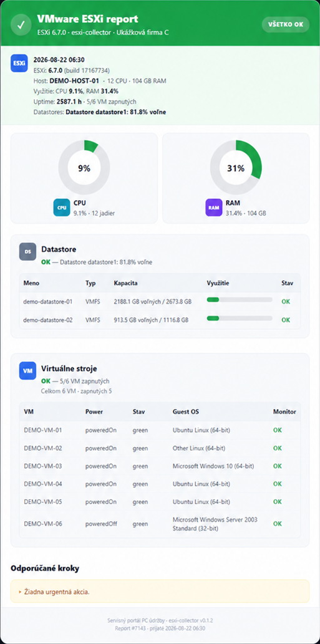Click the poweredOff value for DEMO-VM-06
The image size is (320, 644).
point(101,524)
